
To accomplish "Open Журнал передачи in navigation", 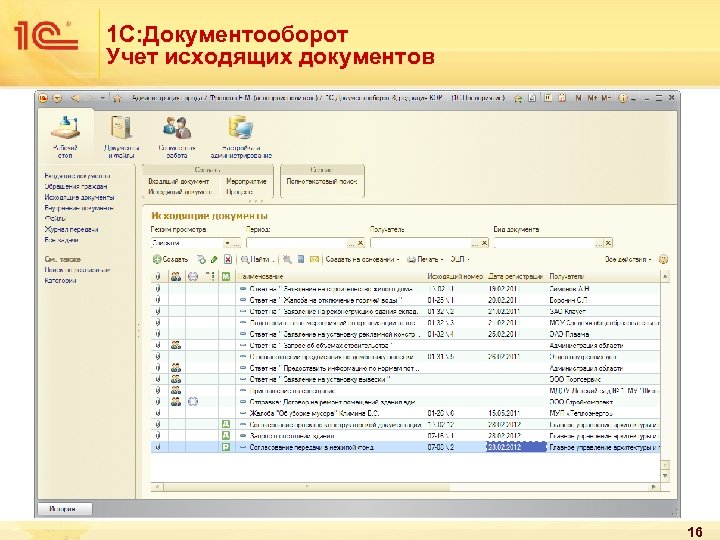I will (x=72, y=229).
